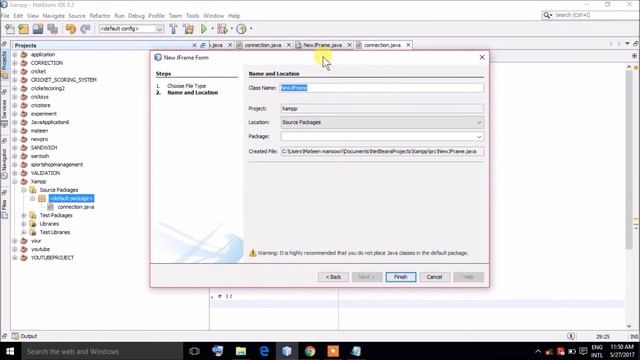Image resolution: width=640 pixels, height=360 pixels.
Task: Open the Debug menu
Action: pos(136,16)
